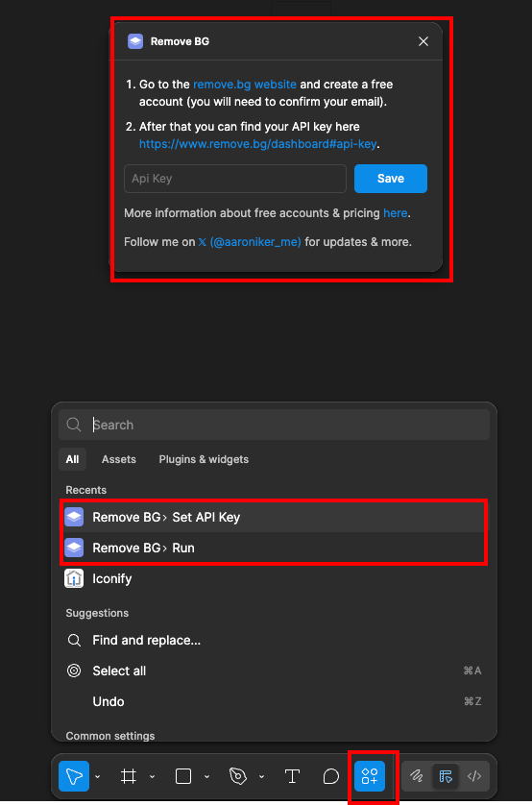Image resolution: width=532 pixels, height=805 pixels.
Task: Select the Rectangle shape tool
Action: pyautogui.click(x=183, y=776)
